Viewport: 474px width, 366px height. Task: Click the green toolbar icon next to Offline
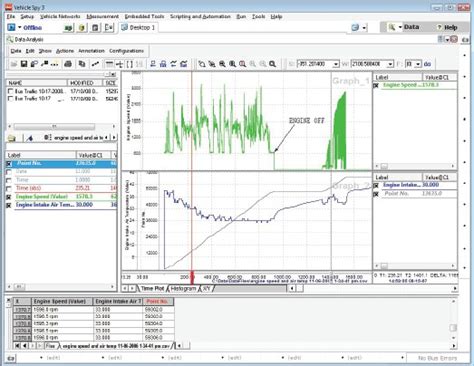coord(68,28)
